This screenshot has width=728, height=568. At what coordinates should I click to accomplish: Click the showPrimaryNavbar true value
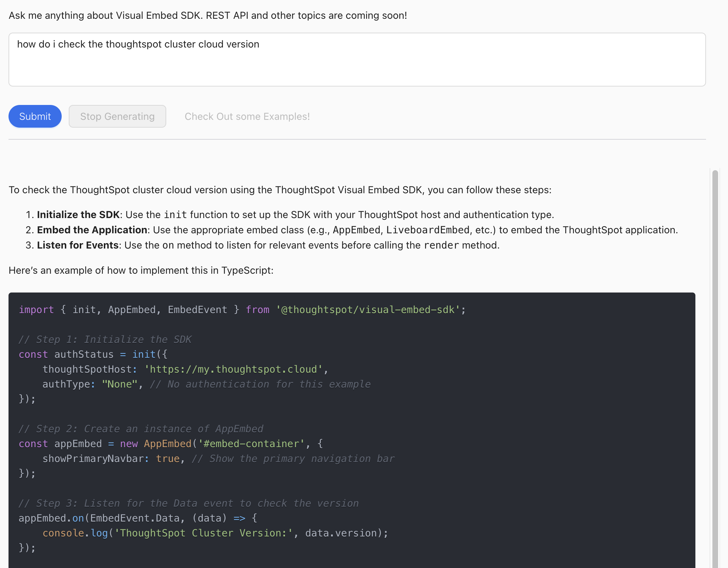pyautogui.click(x=168, y=458)
